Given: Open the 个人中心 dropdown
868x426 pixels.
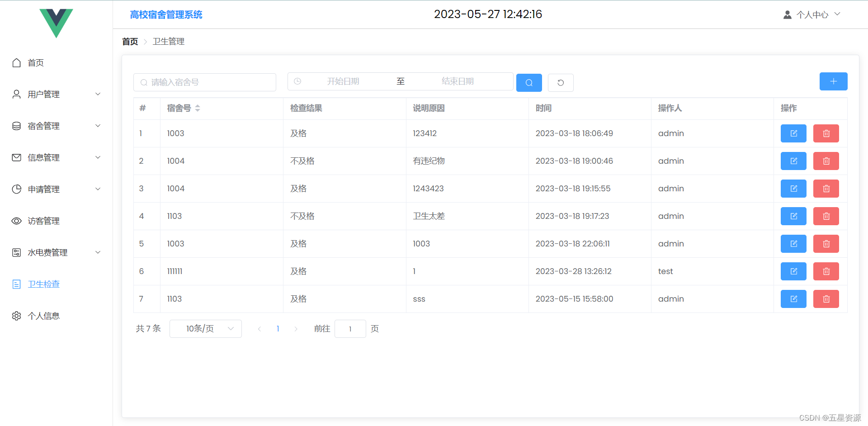Looking at the screenshot, I should coord(812,14).
